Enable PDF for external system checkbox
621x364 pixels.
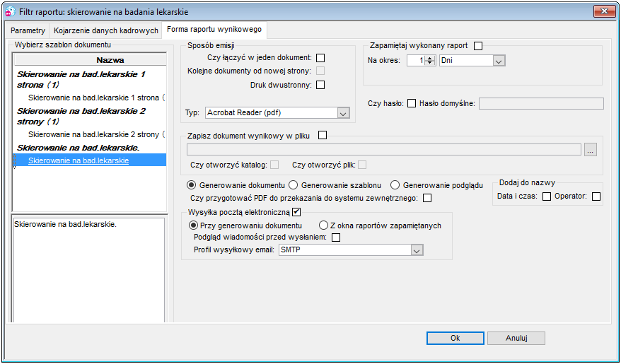coord(427,198)
